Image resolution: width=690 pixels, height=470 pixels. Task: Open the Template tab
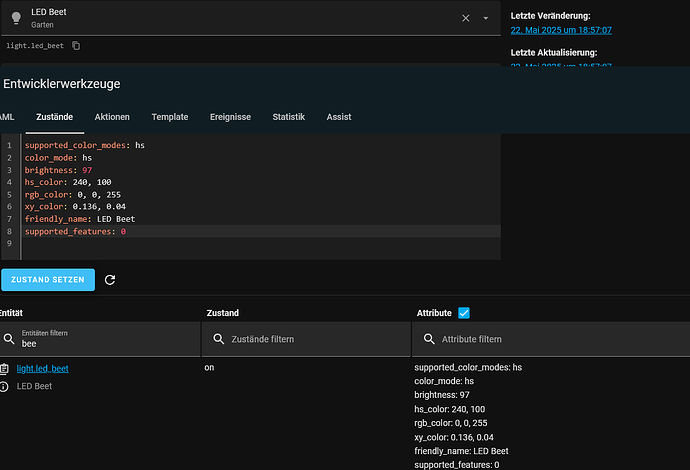coord(170,117)
